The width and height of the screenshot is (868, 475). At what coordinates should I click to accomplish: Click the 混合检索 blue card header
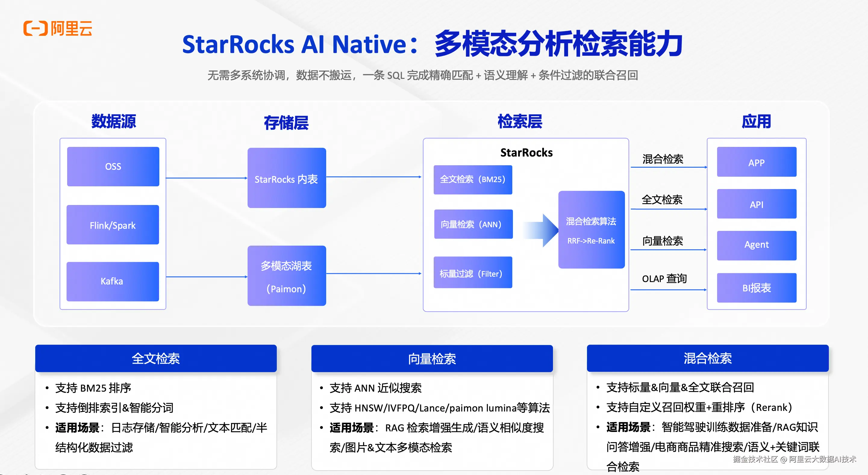707,358
